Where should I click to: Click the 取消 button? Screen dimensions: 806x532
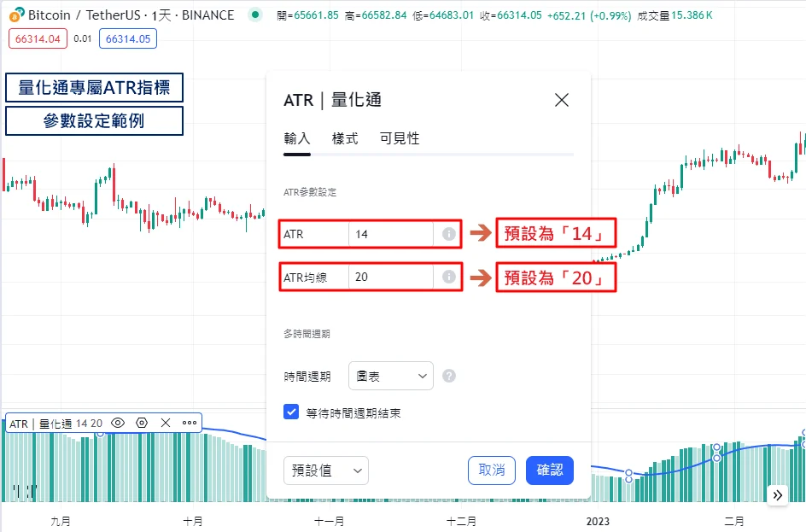click(492, 471)
